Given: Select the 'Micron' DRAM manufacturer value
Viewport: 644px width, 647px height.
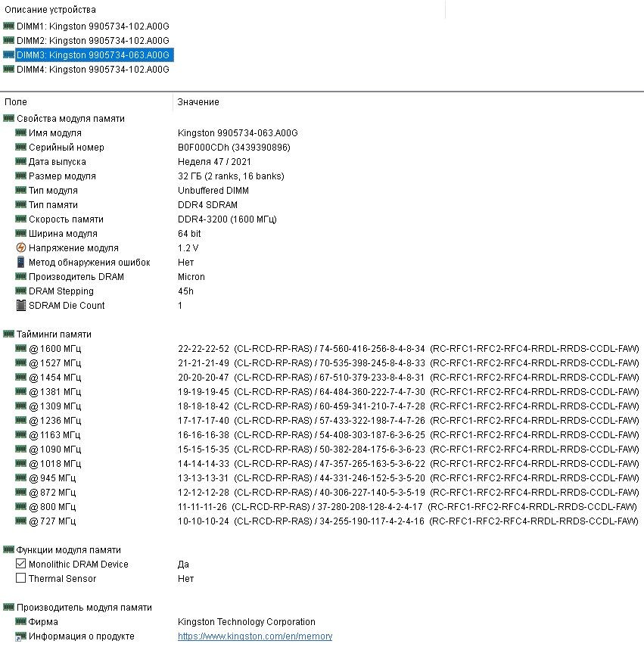Looking at the screenshot, I should click(x=191, y=277).
